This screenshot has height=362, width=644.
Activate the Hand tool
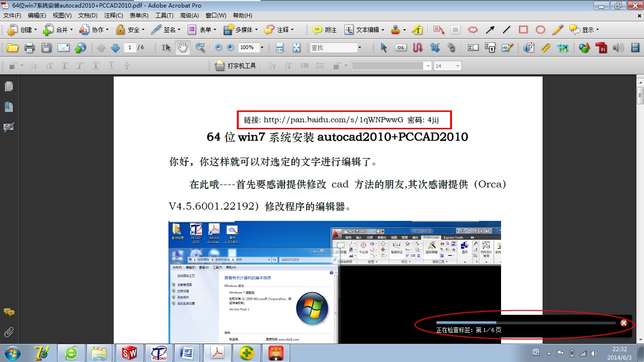pos(183,48)
